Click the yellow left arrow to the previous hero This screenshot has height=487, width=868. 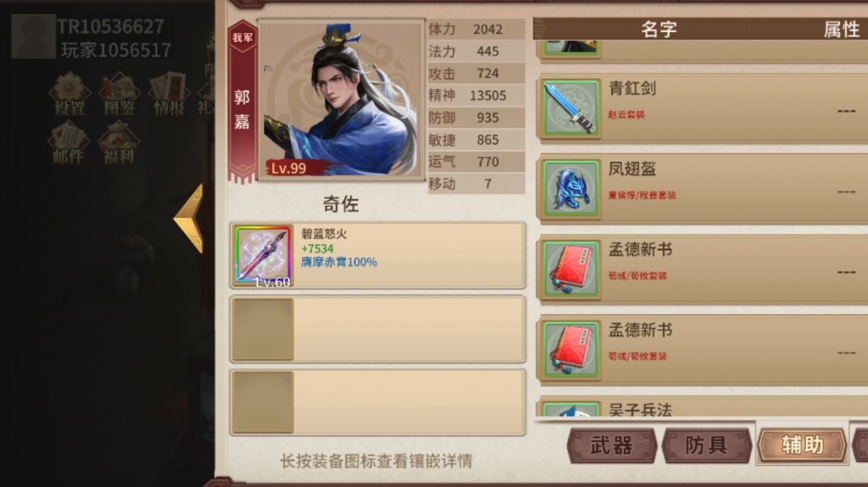(189, 219)
